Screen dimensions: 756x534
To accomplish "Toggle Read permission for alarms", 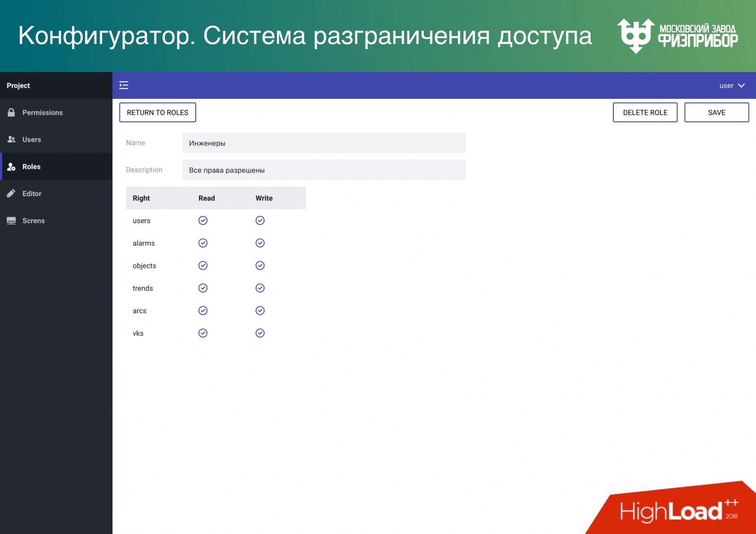I will (203, 243).
